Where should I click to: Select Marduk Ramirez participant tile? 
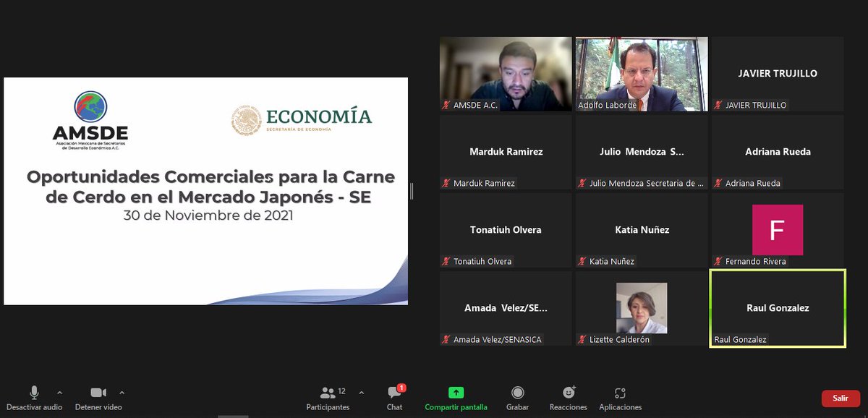pyautogui.click(x=506, y=152)
